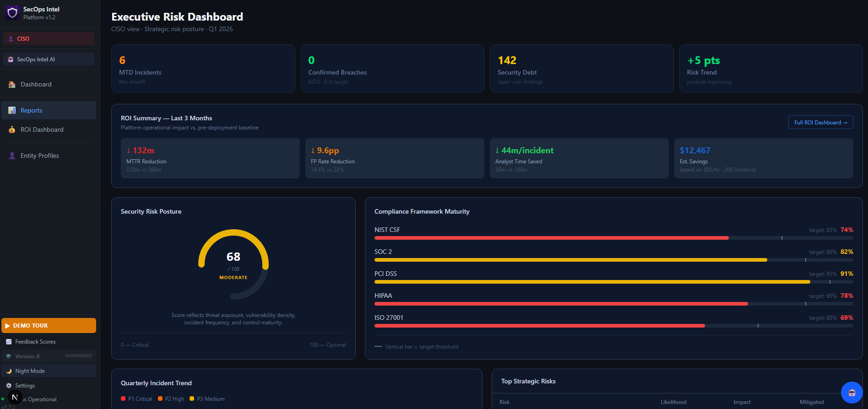Click the money bag ROI Dashboard icon

tap(12, 130)
